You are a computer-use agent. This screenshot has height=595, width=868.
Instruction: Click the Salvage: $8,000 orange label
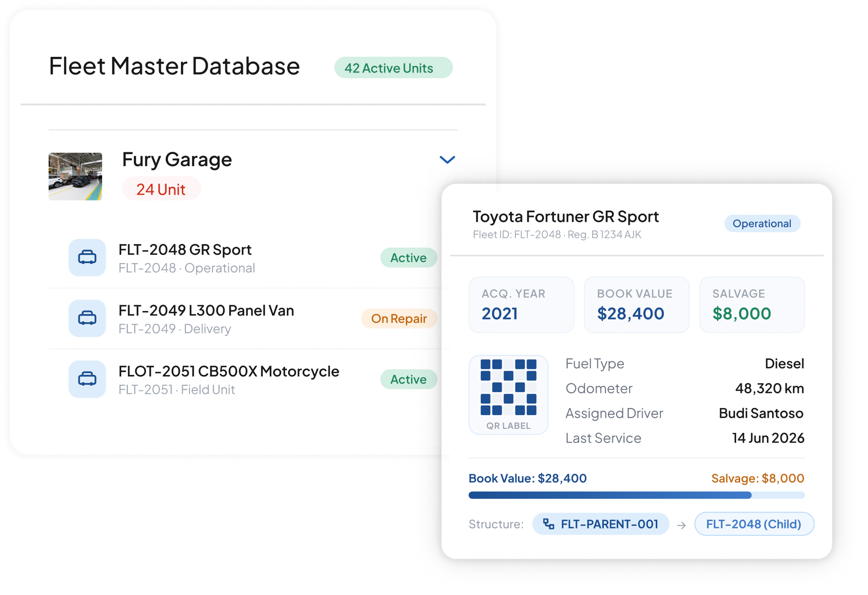(x=758, y=478)
